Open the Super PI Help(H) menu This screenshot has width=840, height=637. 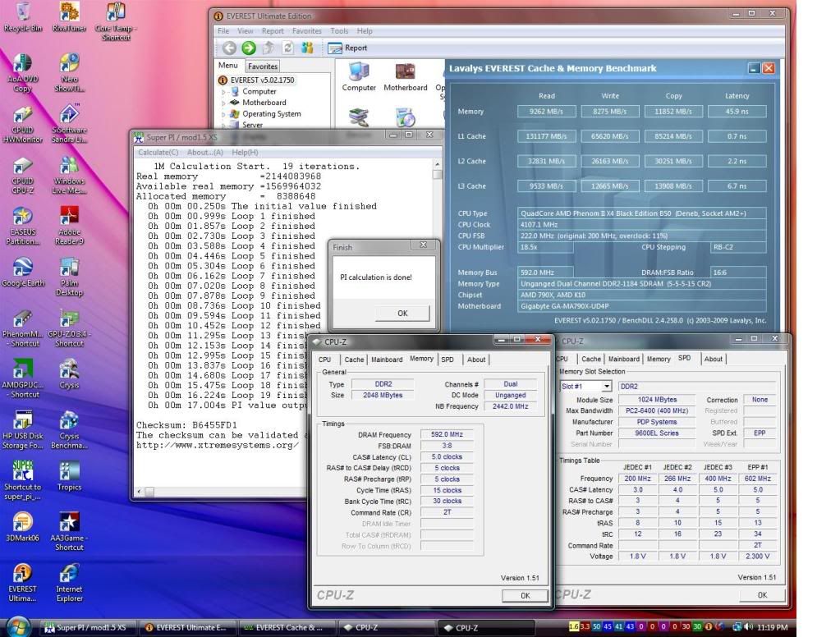click(245, 152)
